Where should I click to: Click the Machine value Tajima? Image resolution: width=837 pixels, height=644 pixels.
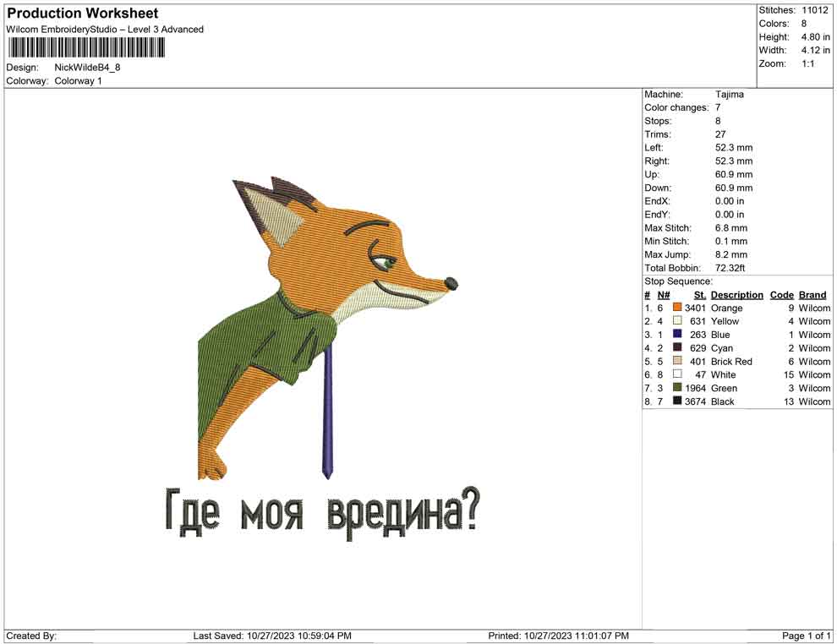click(729, 95)
